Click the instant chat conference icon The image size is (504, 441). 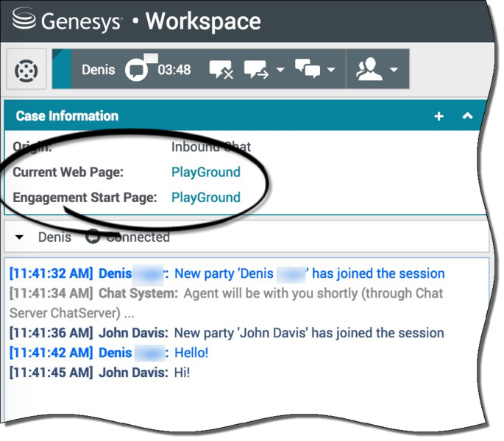coord(308,68)
